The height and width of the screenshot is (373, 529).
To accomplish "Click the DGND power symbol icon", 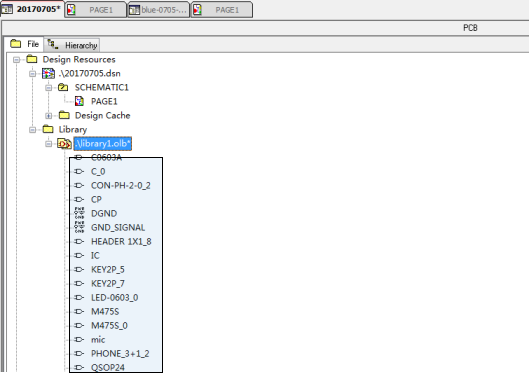I will (x=79, y=213).
